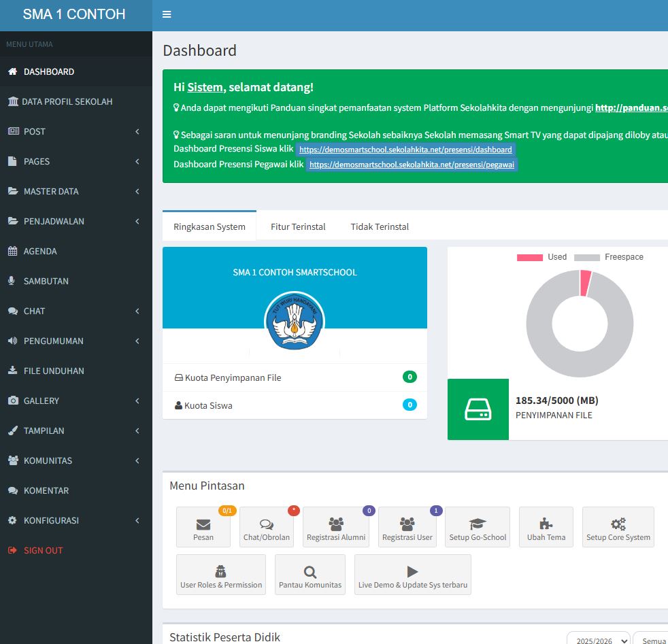
Task: Switch to the Tidak Terinstal tab
Action: point(380,226)
